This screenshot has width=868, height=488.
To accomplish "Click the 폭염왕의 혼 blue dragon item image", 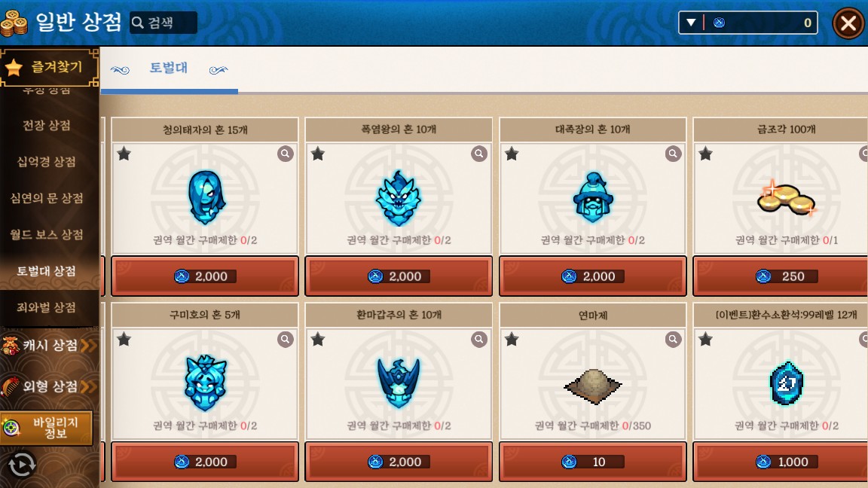I will click(399, 197).
